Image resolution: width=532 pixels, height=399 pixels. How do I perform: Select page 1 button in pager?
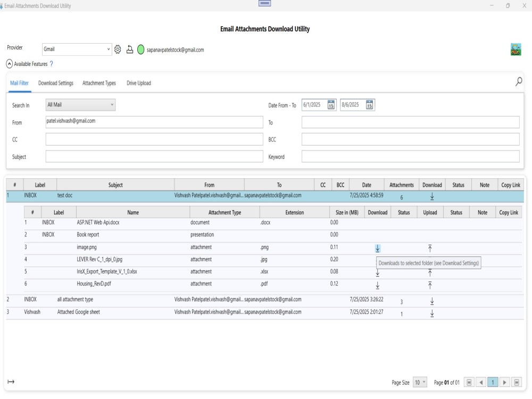[x=493, y=383]
